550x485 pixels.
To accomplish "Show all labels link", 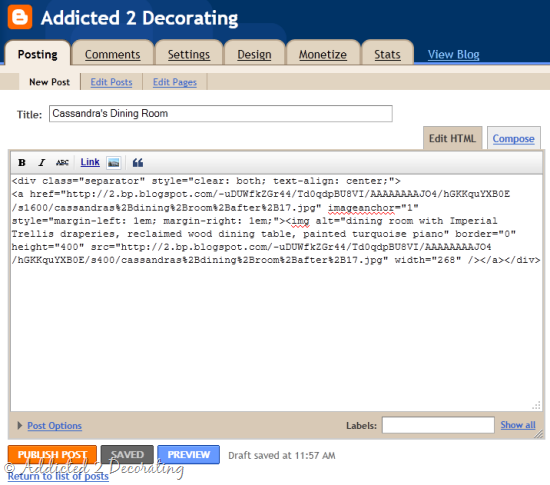I will click(518, 425).
